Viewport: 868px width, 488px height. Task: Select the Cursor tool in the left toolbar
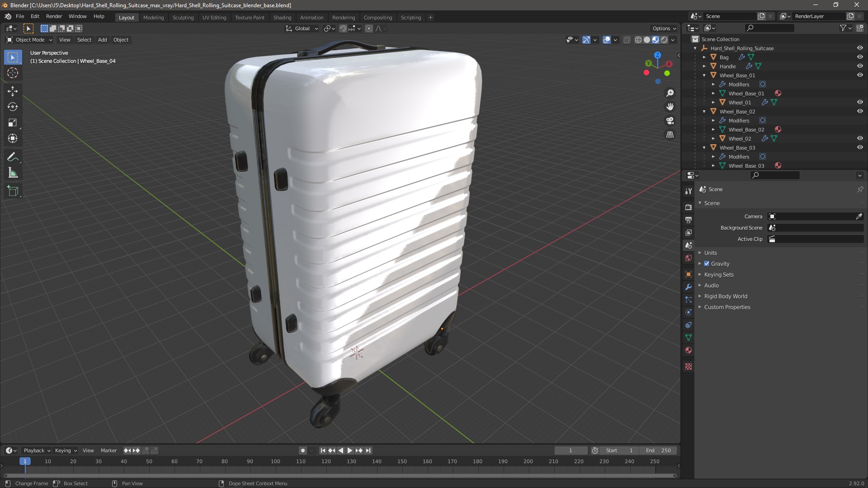[x=13, y=73]
